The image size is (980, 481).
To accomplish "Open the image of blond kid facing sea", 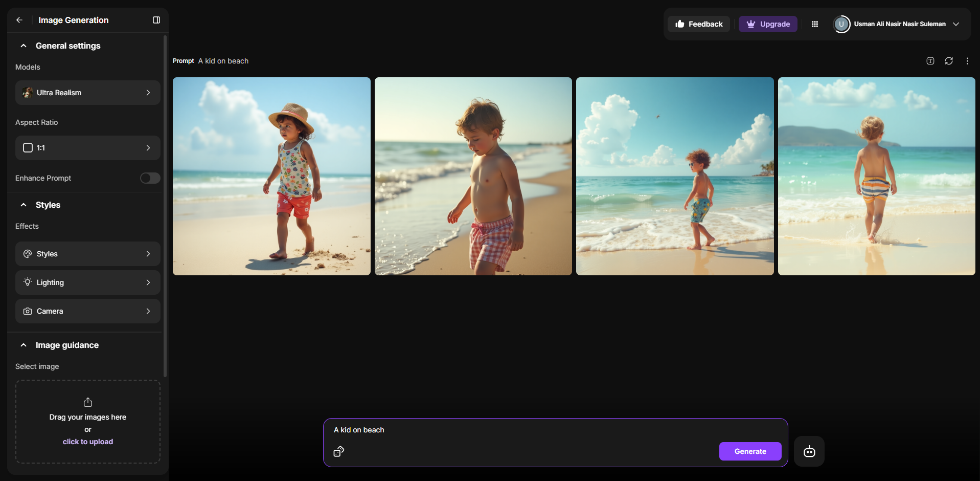I will [x=877, y=176].
